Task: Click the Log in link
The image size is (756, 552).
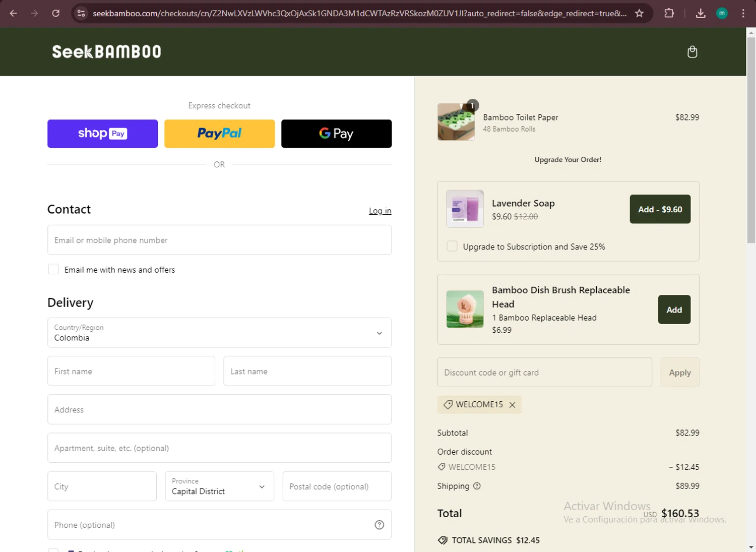Action: click(x=380, y=211)
